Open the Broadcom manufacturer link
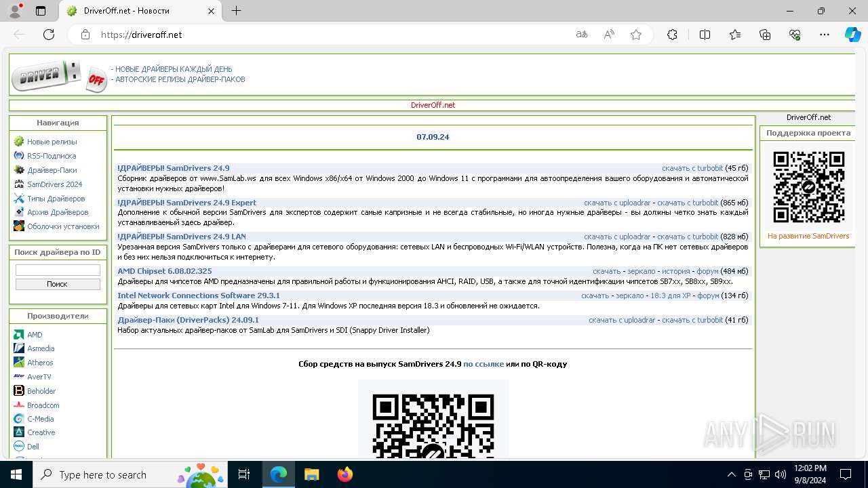868x488 pixels. pyautogui.click(x=43, y=405)
